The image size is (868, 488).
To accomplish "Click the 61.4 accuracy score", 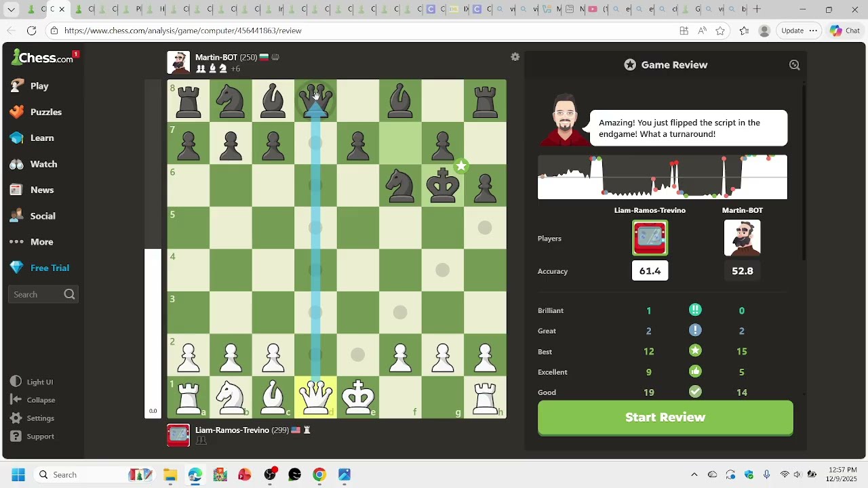I will pos(650,271).
